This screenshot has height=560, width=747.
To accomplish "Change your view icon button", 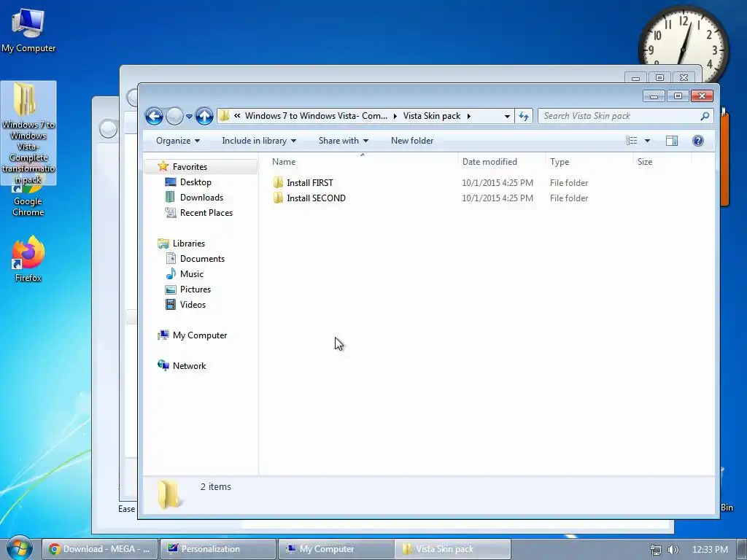I will (x=631, y=141).
